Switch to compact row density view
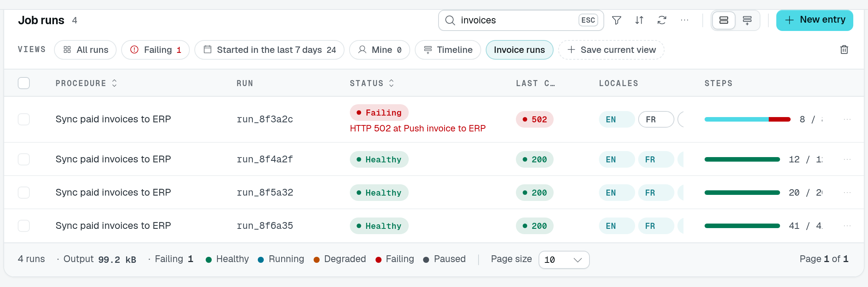This screenshot has height=287, width=868. click(724, 20)
